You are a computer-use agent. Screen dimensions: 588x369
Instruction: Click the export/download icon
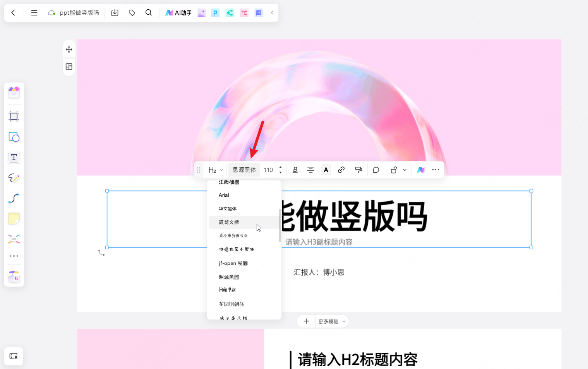115,13
